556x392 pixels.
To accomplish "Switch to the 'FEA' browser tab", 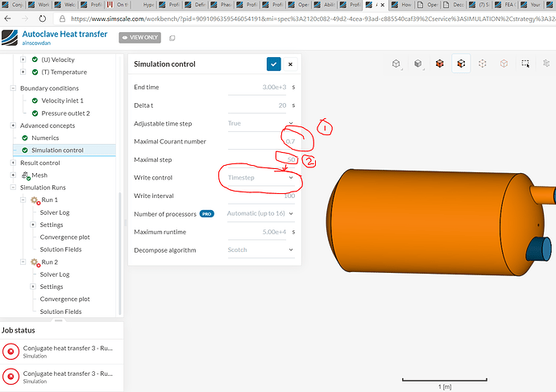I will 506,5.
